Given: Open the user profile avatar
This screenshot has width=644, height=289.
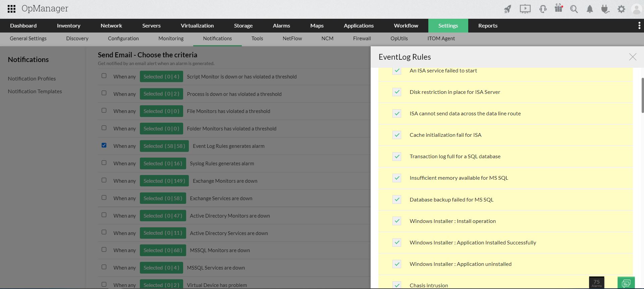Looking at the screenshot, I should [636, 9].
